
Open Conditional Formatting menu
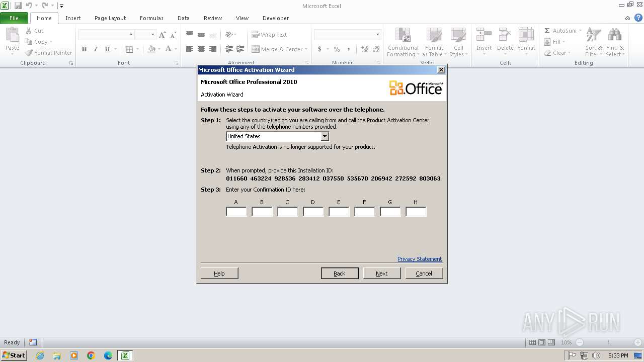[x=403, y=43]
